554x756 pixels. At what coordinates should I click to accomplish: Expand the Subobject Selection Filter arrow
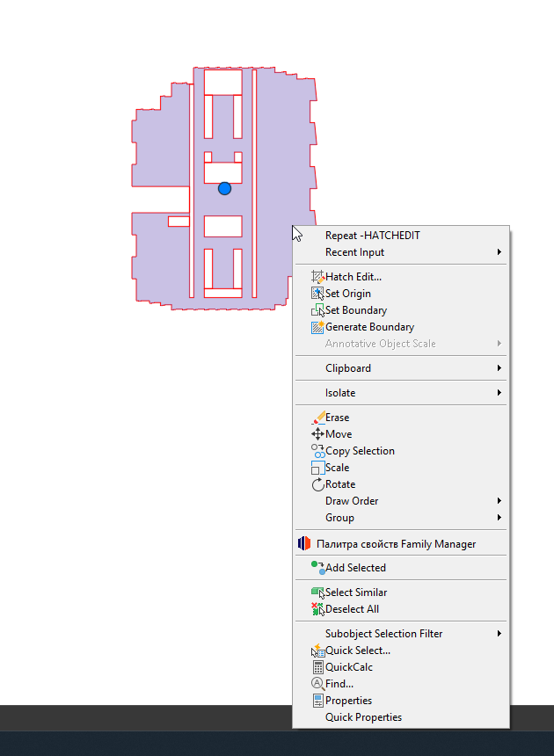499,634
